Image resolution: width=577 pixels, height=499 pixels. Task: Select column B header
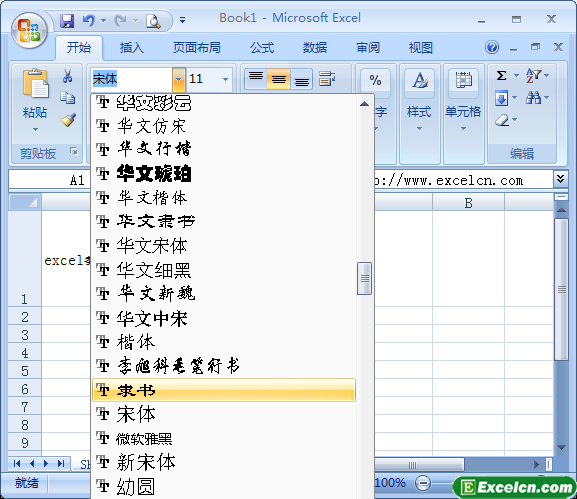pos(468,203)
